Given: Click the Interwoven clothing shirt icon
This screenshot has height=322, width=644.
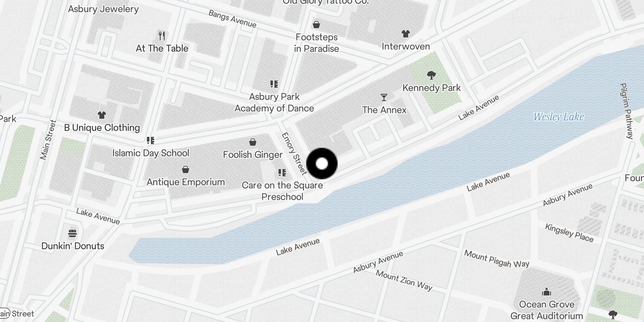Looking at the screenshot, I should (405, 34).
